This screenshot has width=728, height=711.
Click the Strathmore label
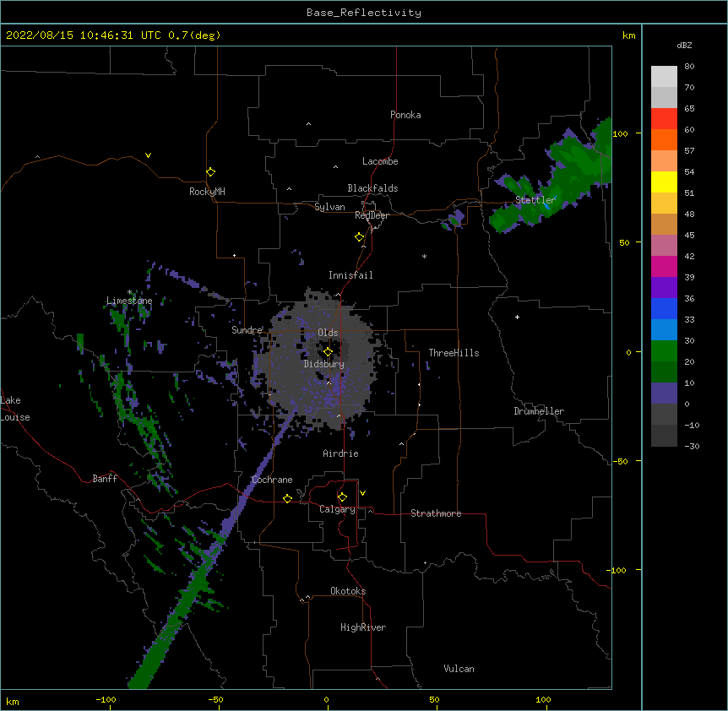[436, 513]
